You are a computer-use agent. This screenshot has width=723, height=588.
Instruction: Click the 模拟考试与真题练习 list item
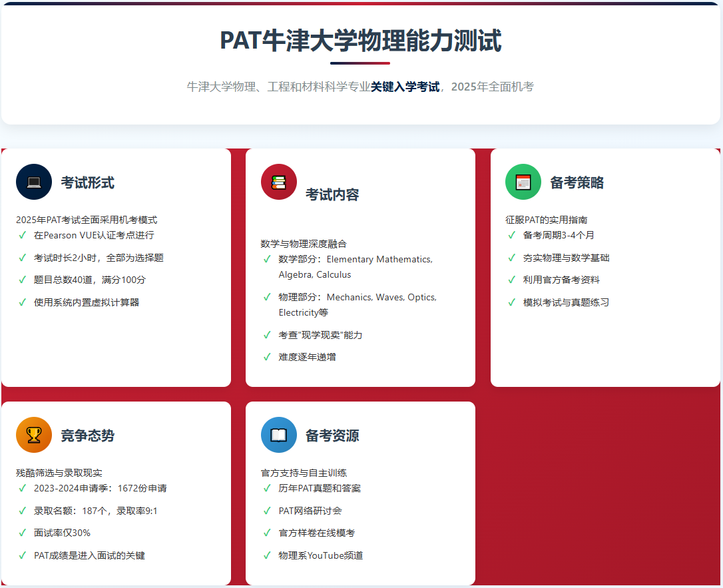click(x=566, y=302)
